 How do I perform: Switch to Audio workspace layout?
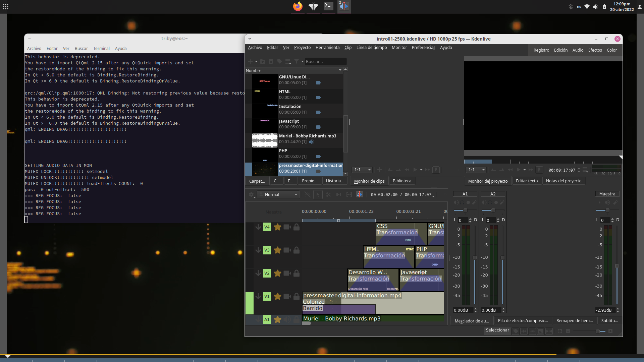[578, 50]
